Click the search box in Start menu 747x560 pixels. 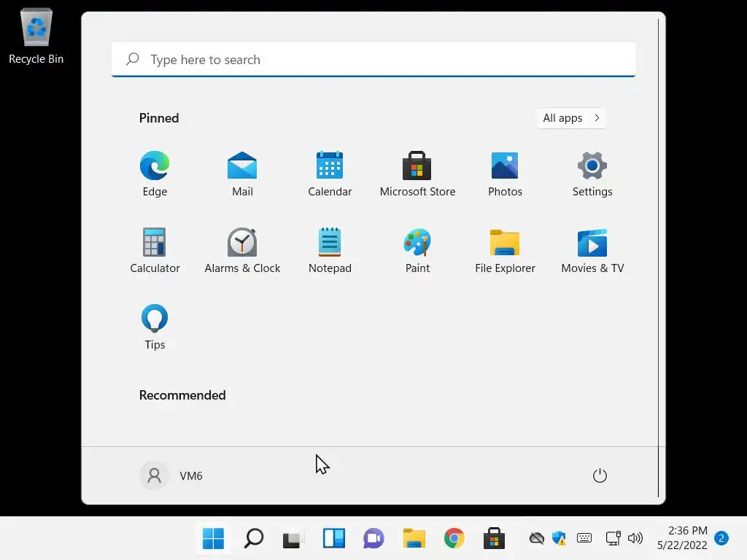point(373,59)
